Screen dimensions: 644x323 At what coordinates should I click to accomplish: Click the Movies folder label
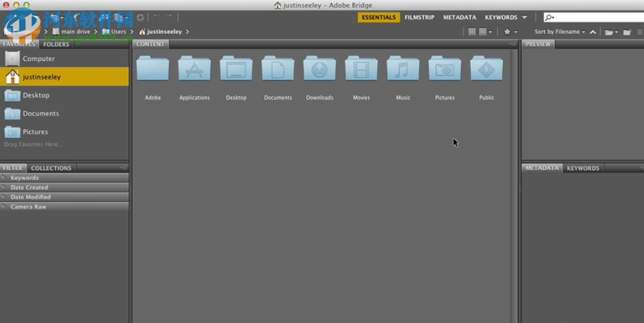pyautogui.click(x=361, y=98)
